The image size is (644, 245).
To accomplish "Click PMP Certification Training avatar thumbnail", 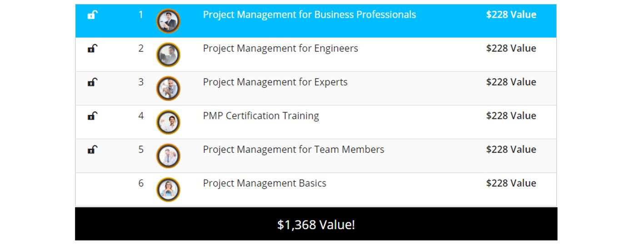I will 168,122.
